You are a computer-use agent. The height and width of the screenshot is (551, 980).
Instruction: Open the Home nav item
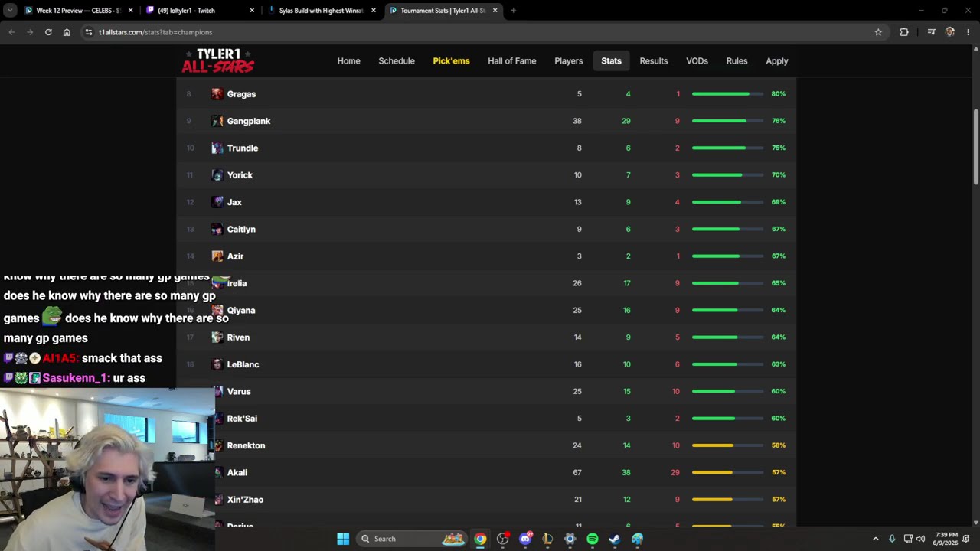point(348,61)
